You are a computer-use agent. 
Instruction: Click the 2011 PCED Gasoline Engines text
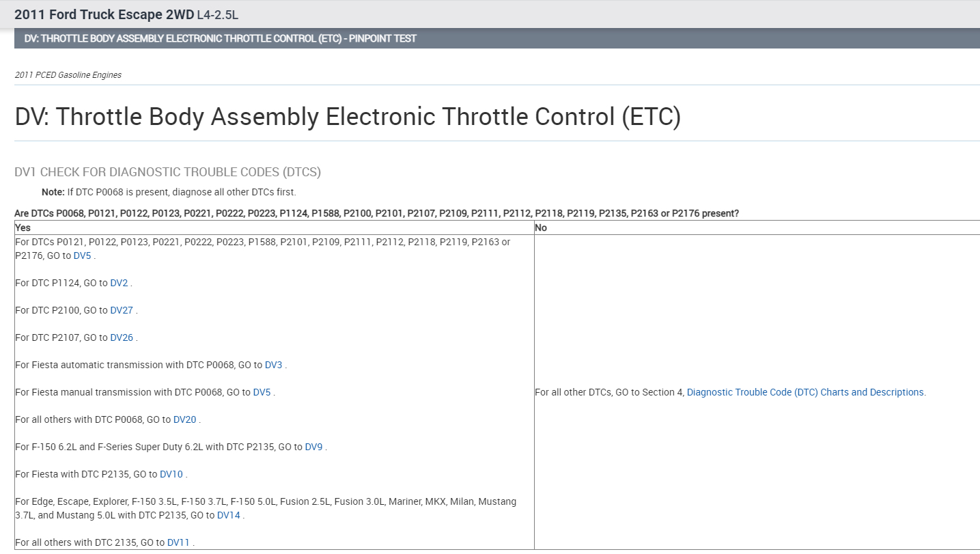click(68, 75)
